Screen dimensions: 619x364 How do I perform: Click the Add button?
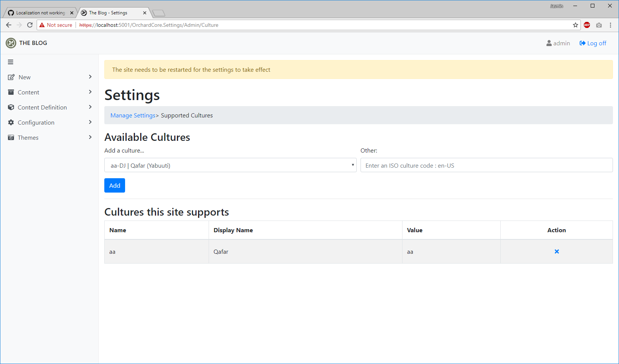114,185
